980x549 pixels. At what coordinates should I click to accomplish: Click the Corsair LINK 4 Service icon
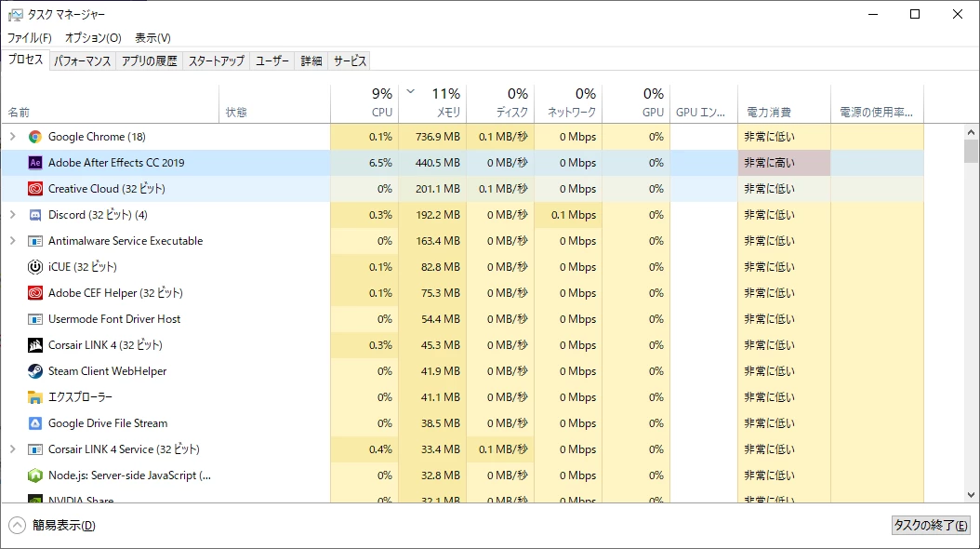click(x=35, y=449)
